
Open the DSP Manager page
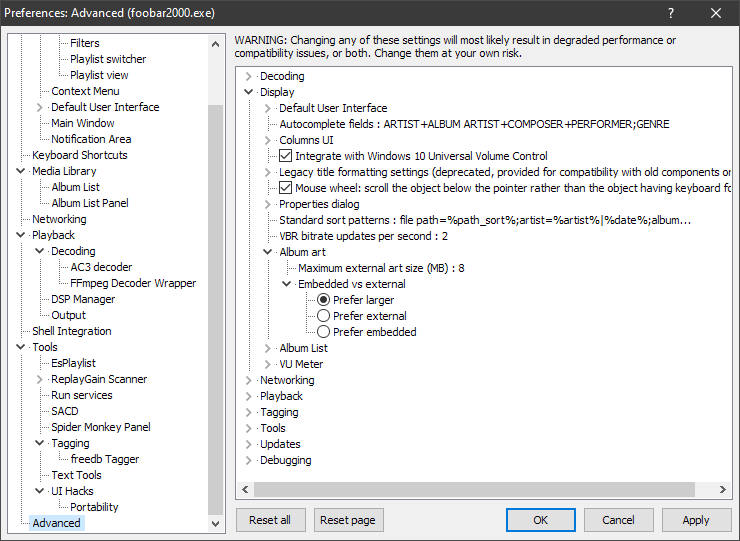coord(83,299)
